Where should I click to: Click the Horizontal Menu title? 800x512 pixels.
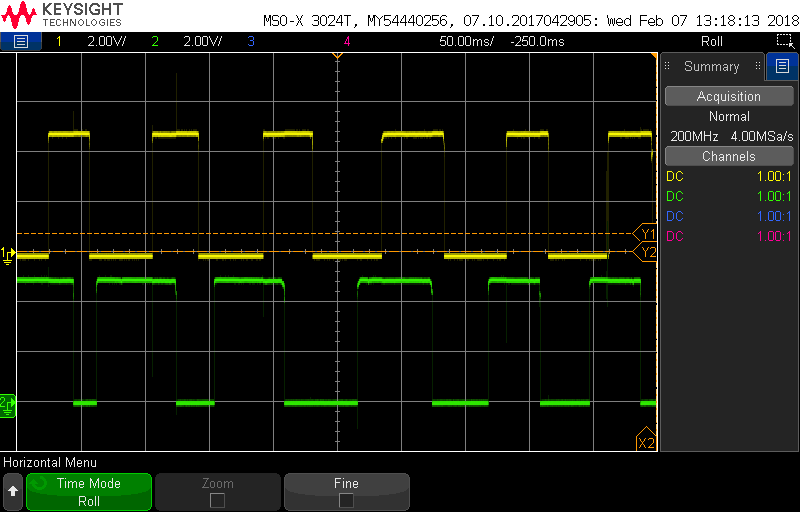50,463
